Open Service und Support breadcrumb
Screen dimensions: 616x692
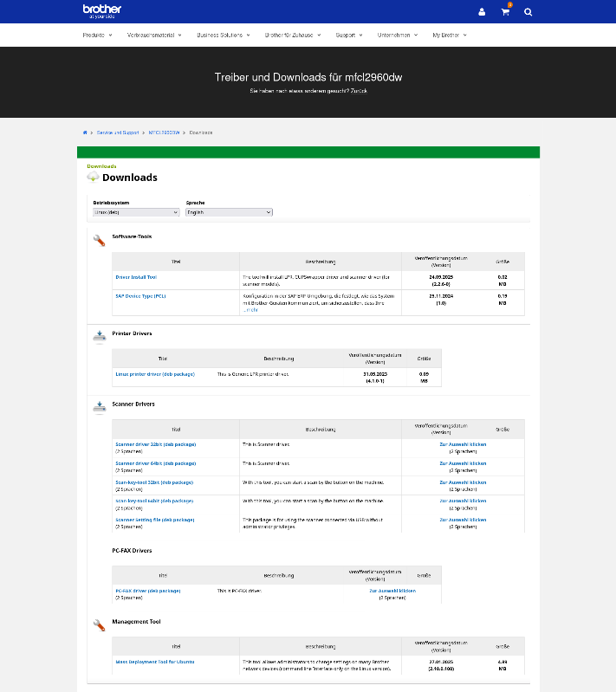(x=118, y=133)
